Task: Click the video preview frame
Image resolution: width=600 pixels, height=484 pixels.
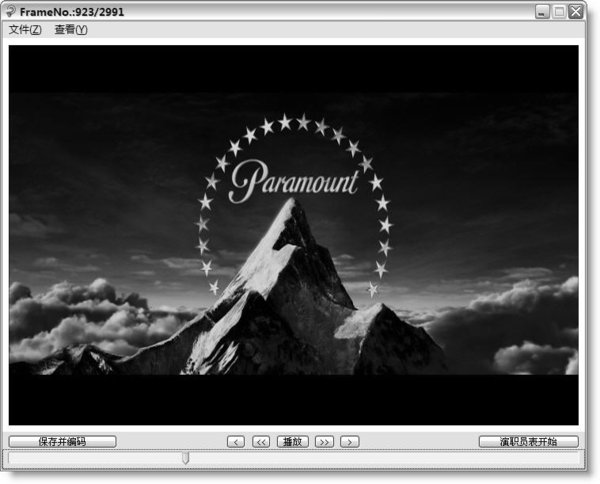Action: 293,235
